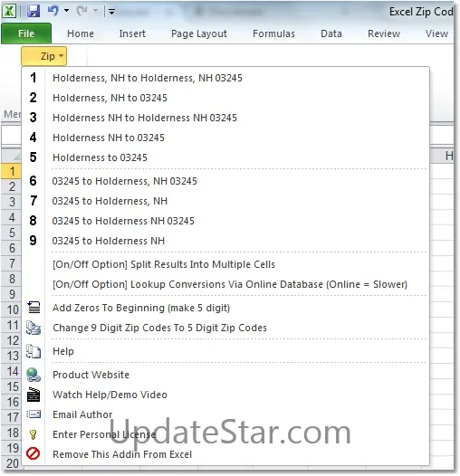Click the Email Author envelope icon
Image resolution: width=460 pixels, height=476 pixels.
pyautogui.click(x=34, y=414)
